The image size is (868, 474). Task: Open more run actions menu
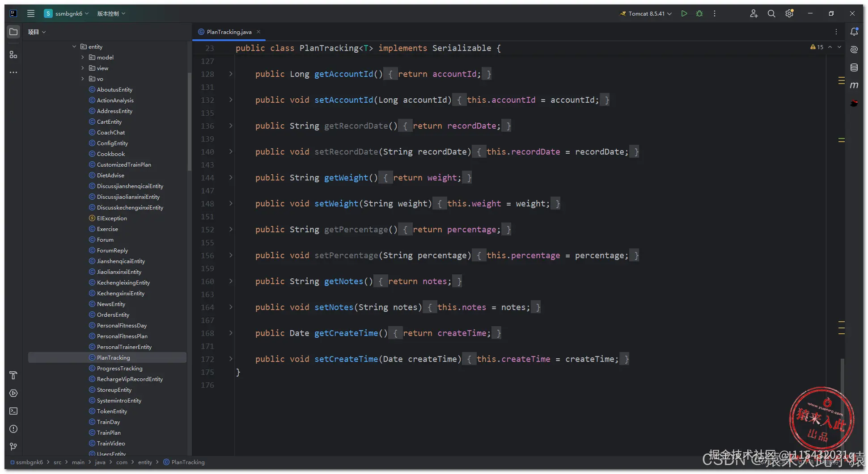click(715, 13)
